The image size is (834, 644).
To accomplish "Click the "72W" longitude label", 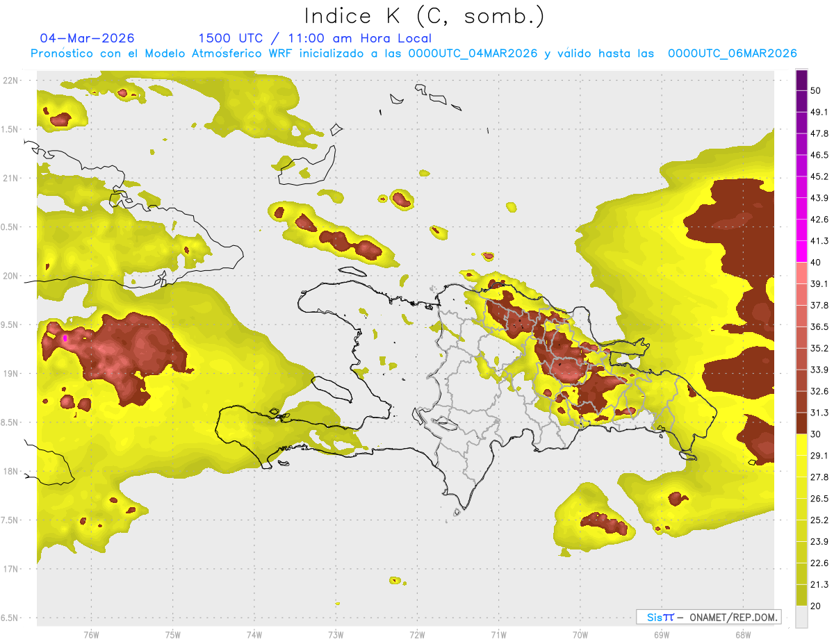I will click(x=417, y=635).
